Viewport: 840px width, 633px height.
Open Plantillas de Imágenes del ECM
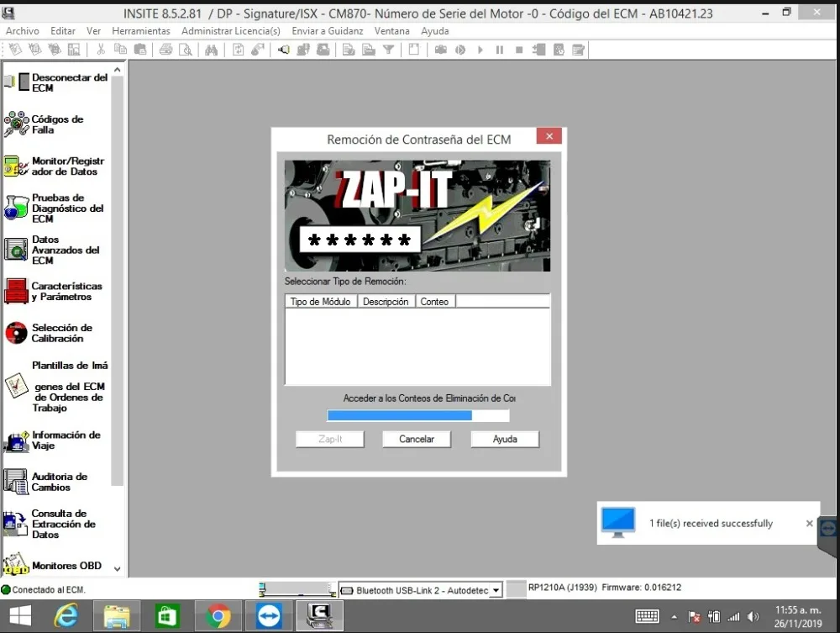point(56,386)
